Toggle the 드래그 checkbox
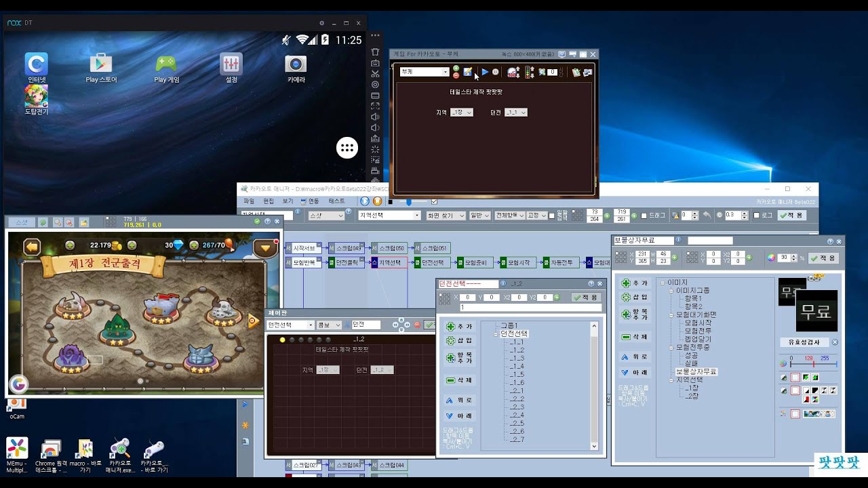The width and height of the screenshot is (868, 488). pyautogui.click(x=644, y=216)
